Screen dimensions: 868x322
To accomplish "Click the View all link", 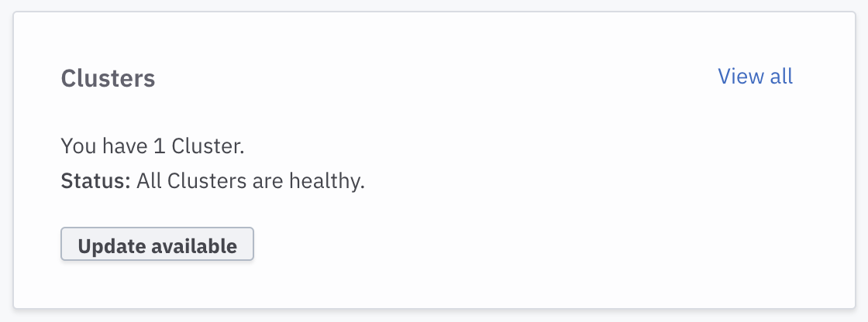I will coord(755,77).
